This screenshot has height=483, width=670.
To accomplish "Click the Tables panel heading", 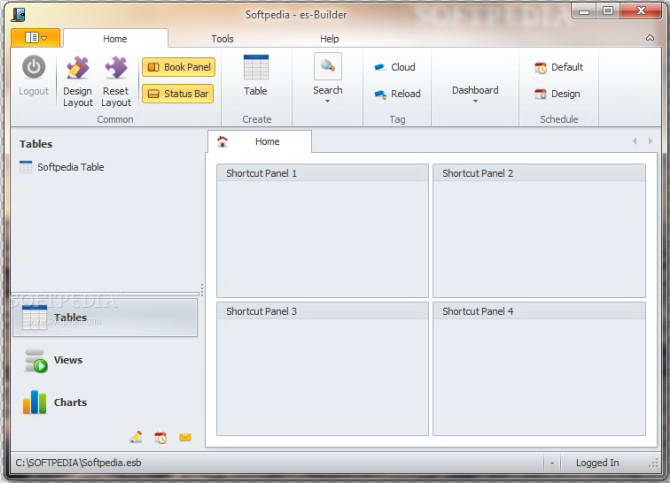I will point(36,144).
